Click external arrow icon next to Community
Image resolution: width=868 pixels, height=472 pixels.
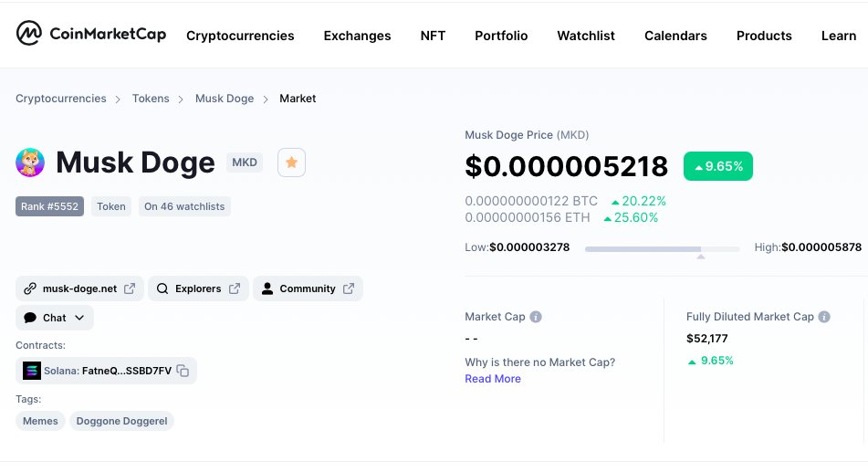coord(349,288)
